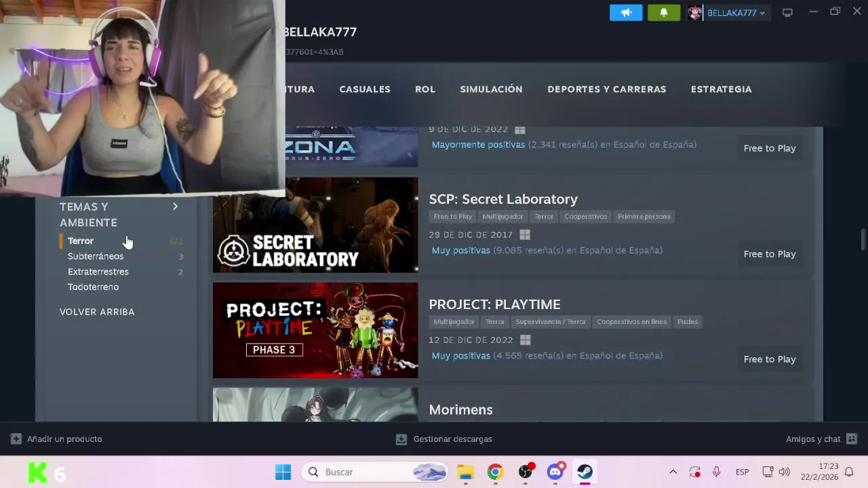Click the Free to Play tag under SCP title

[452, 217]
